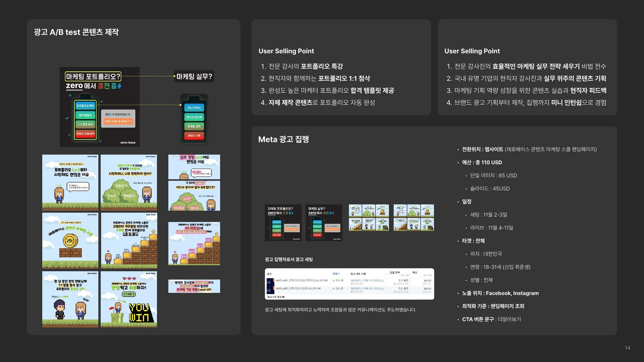Click the red hearts above 만렙찍고 취뽀하자
644x362 pixels.
[129, 279]
